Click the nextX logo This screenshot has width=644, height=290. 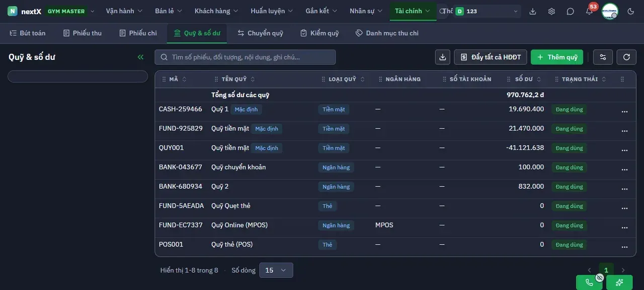(24, 11)
